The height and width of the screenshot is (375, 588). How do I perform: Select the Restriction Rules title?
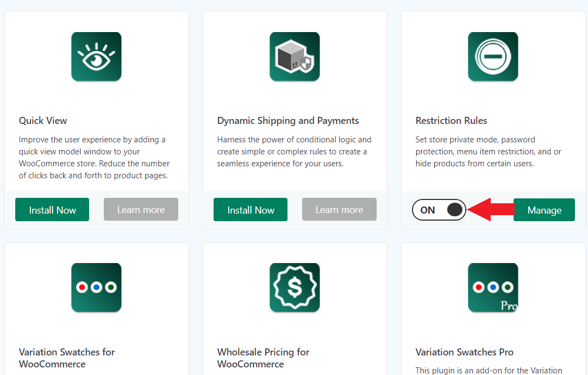(451, 121)
